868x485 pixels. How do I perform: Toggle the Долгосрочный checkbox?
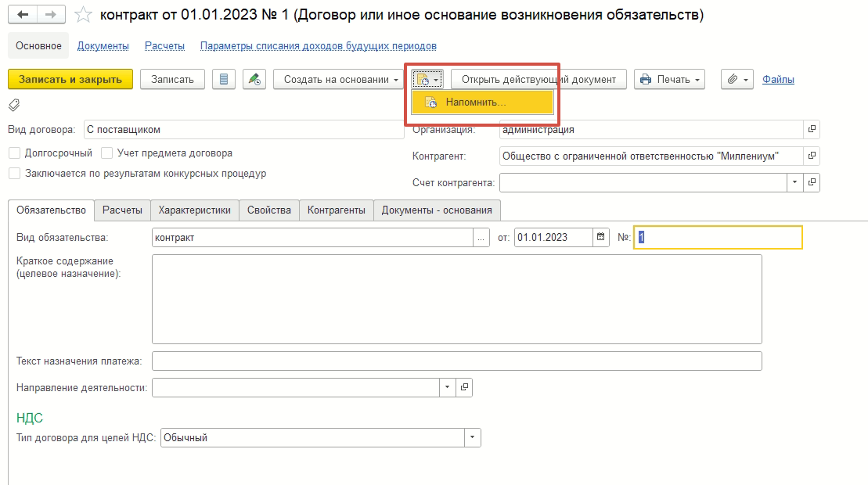point(15,153)
